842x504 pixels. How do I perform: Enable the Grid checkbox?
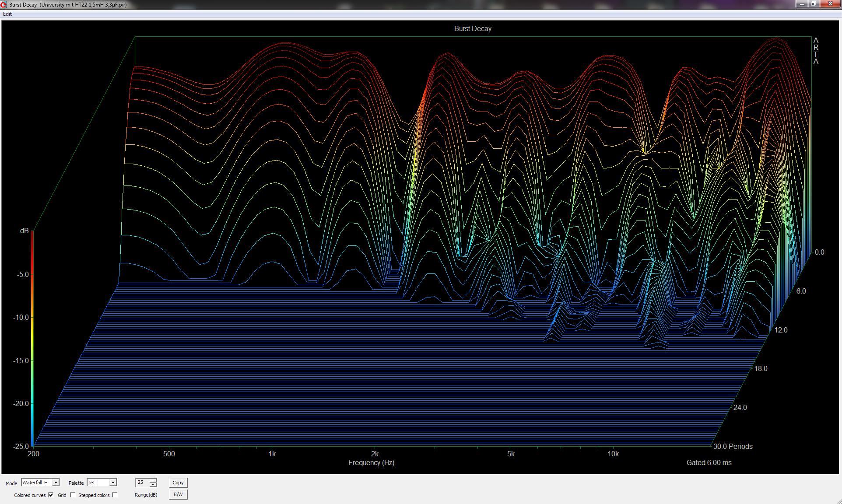click(x=73, y=495)
